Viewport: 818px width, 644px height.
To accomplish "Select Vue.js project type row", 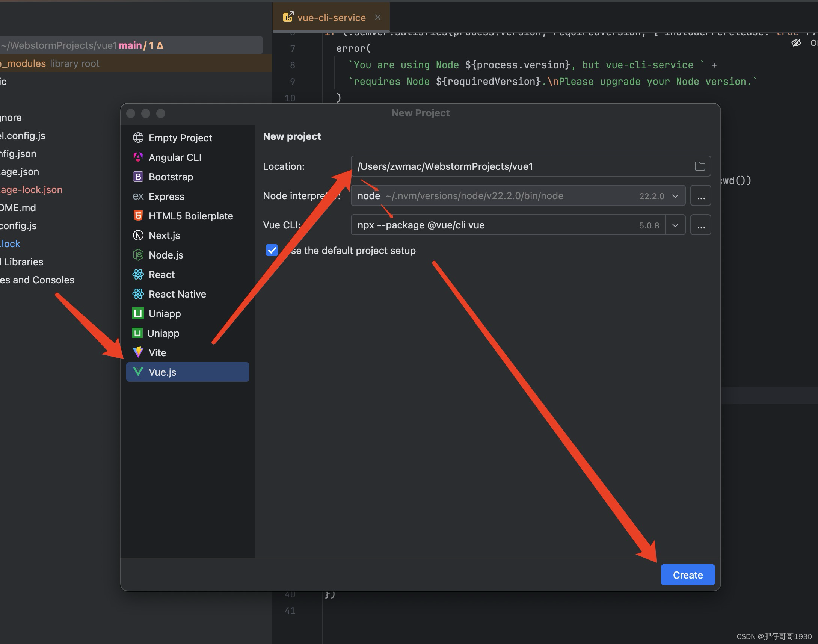I will click(x=188, y=372).
